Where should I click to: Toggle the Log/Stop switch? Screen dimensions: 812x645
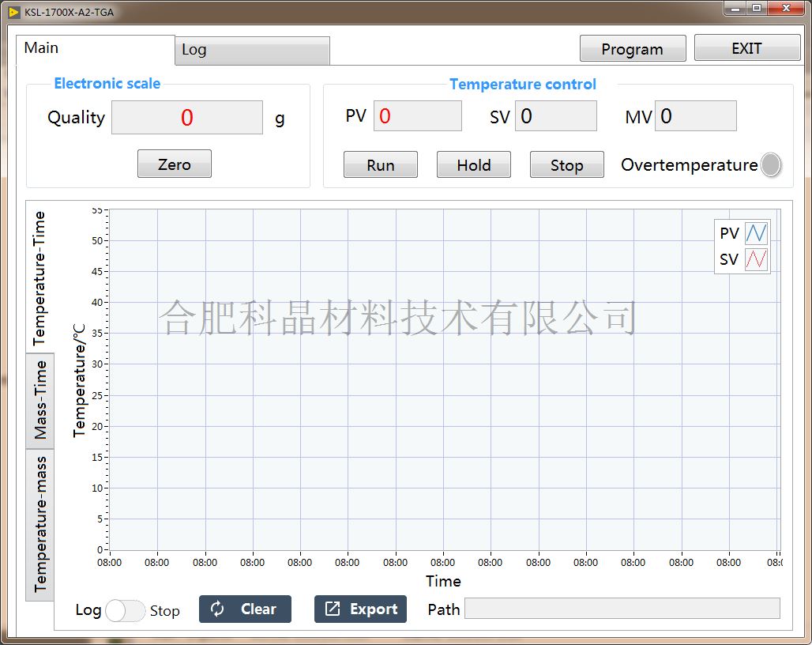tap(126, 610)
